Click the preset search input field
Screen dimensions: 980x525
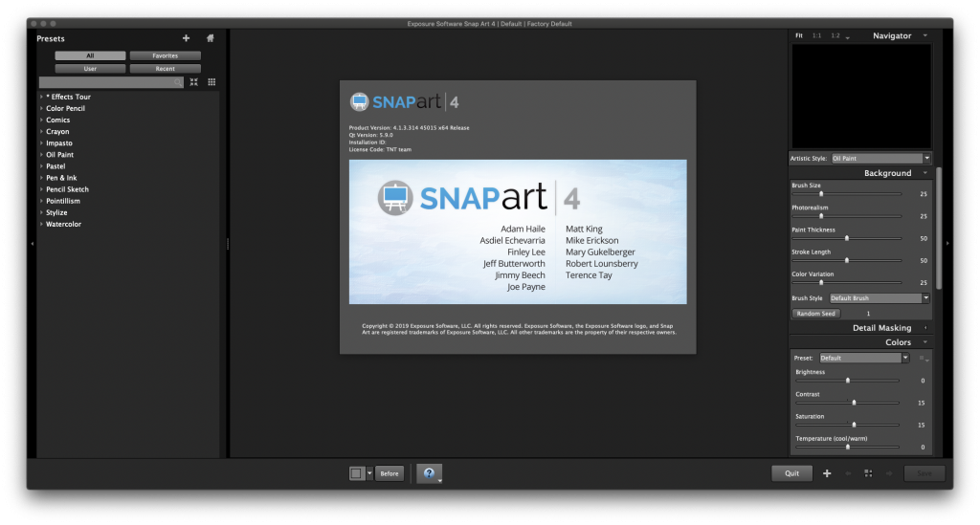pos(111,82)
